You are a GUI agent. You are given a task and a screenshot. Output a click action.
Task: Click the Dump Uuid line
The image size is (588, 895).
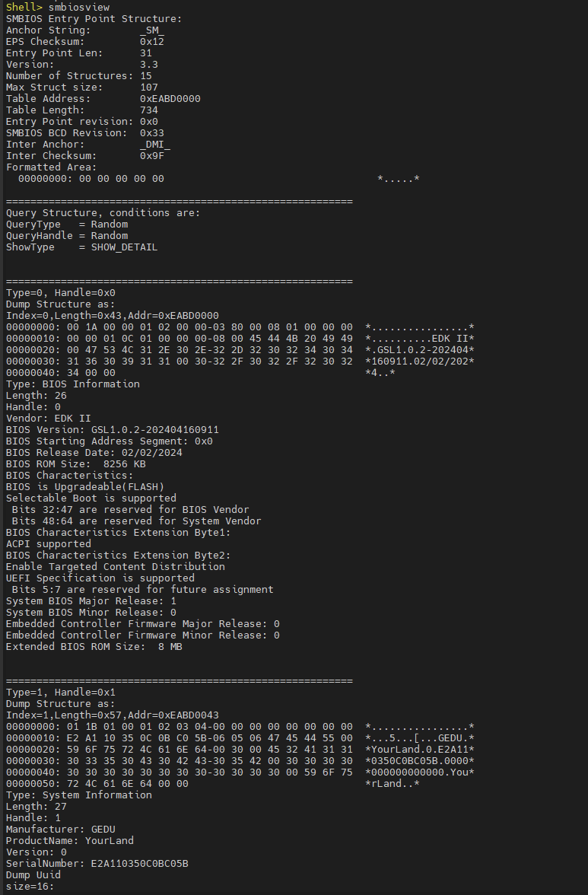tap(33, 875)
